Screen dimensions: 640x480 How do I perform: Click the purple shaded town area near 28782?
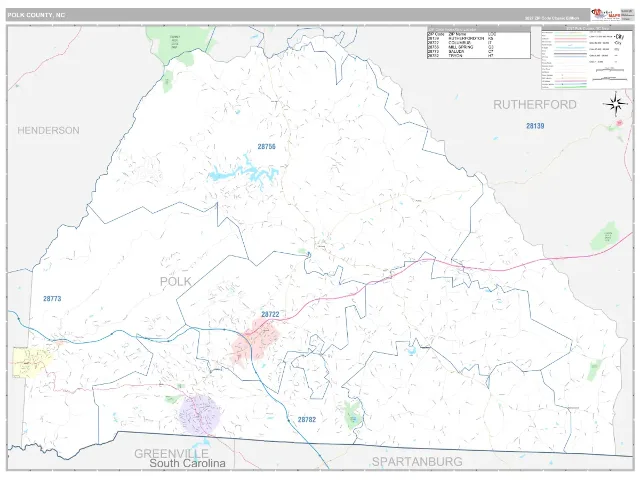coord(200,414)
